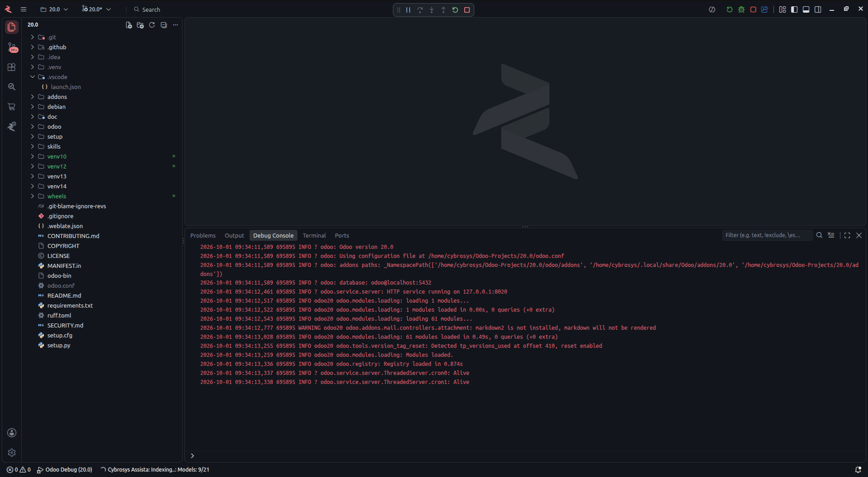Image resolution: width=868 pixels, height=477 pixels.
Task: Create a new file in the explorer
Action: 129,25
